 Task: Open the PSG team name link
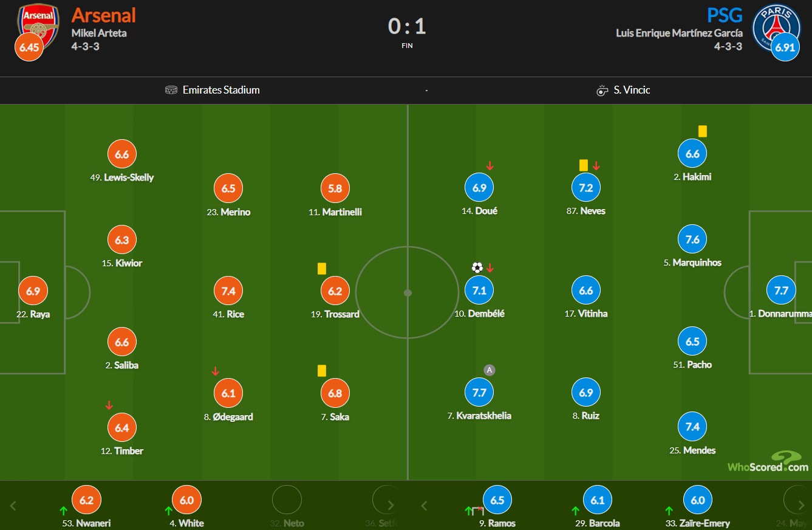[x=725, y=15]
